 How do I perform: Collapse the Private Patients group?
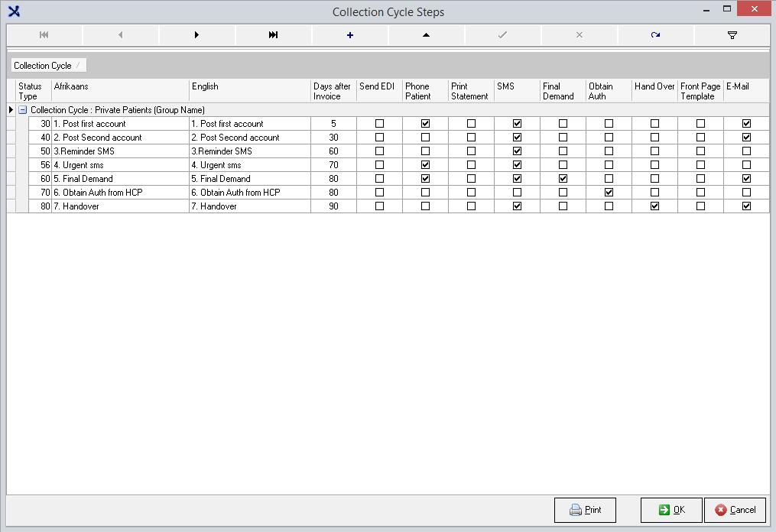click(23, 110)
